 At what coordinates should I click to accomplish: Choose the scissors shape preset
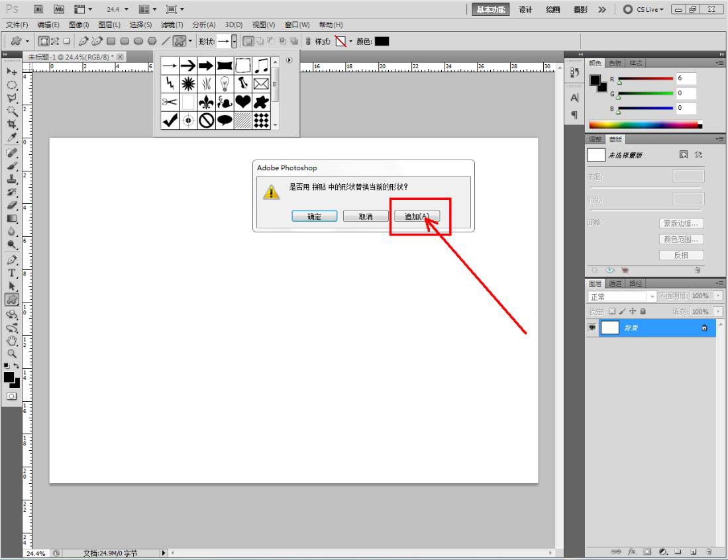point(170,101)
